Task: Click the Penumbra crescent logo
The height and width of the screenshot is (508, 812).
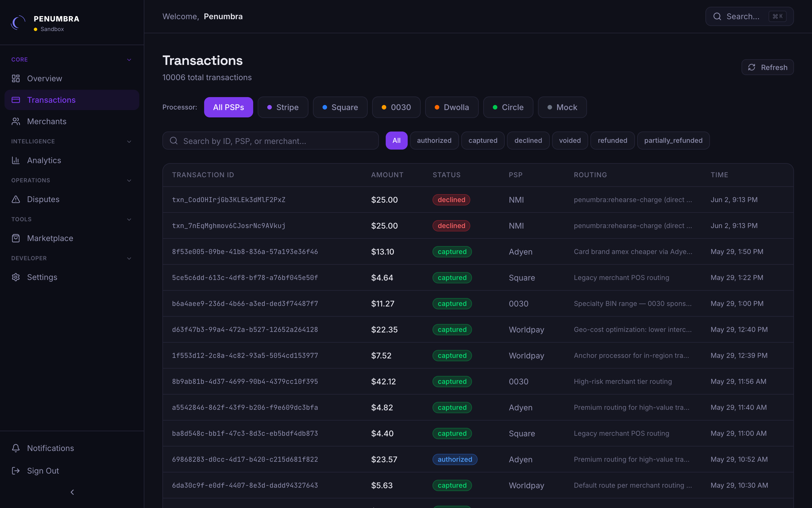Action: (x=18, y=23)
